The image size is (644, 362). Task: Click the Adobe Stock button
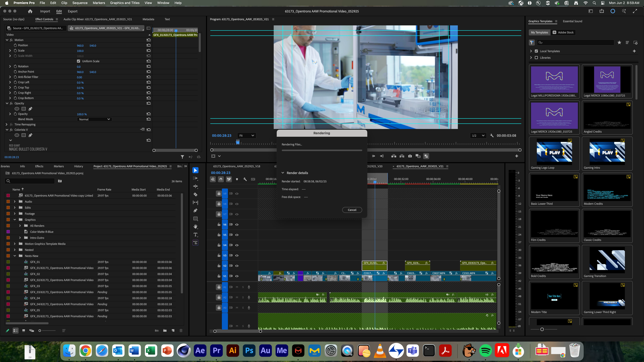(x=563, y=32)
